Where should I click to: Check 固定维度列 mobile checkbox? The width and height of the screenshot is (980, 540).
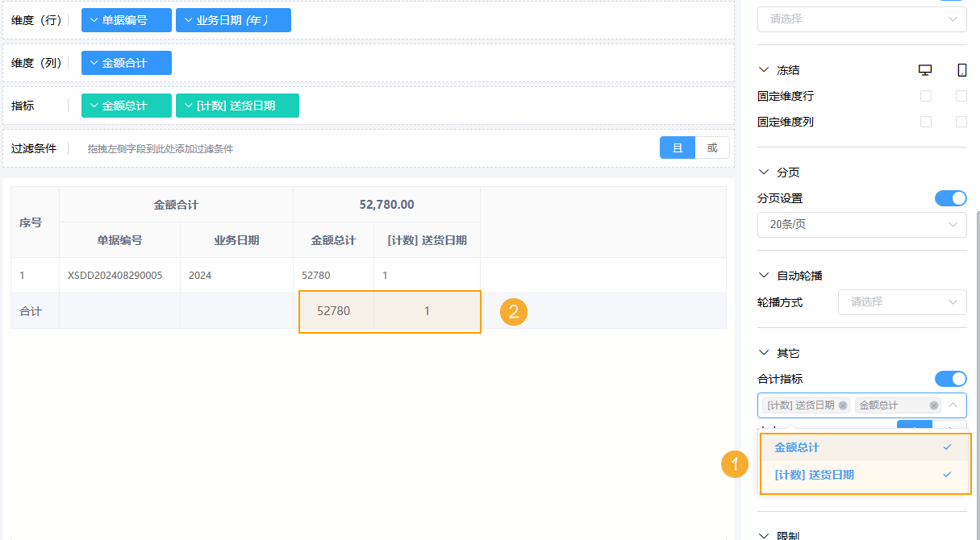pos(961,122)
